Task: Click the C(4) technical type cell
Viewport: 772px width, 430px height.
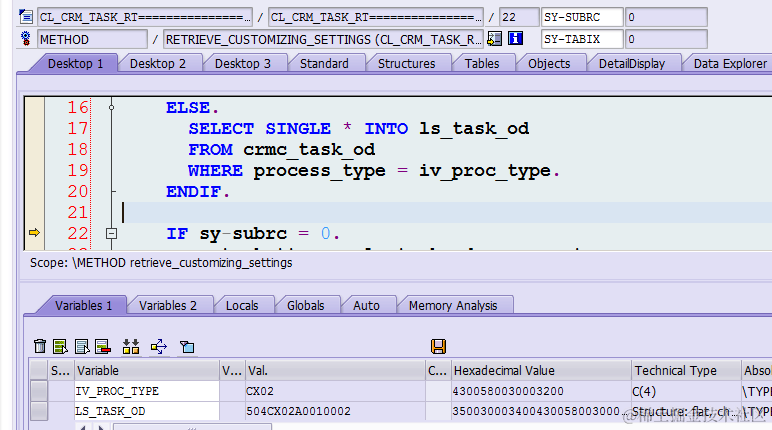Action: tap(686, 391)
